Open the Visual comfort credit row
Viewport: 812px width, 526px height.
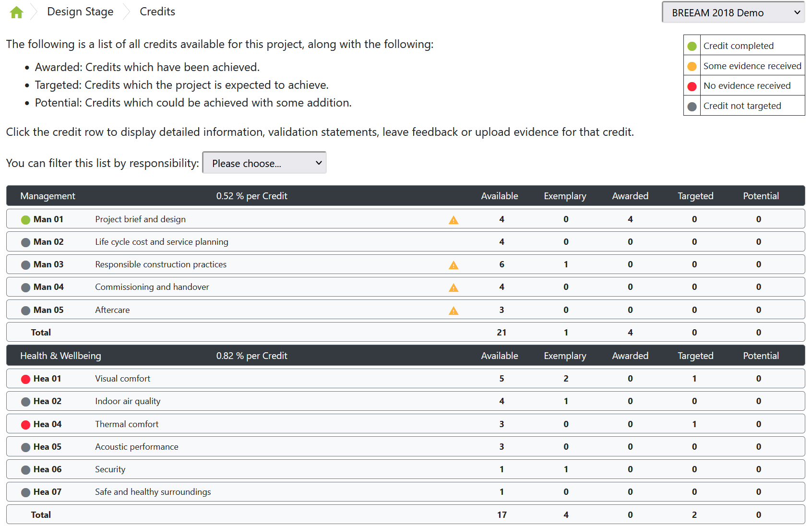(406, 378)
